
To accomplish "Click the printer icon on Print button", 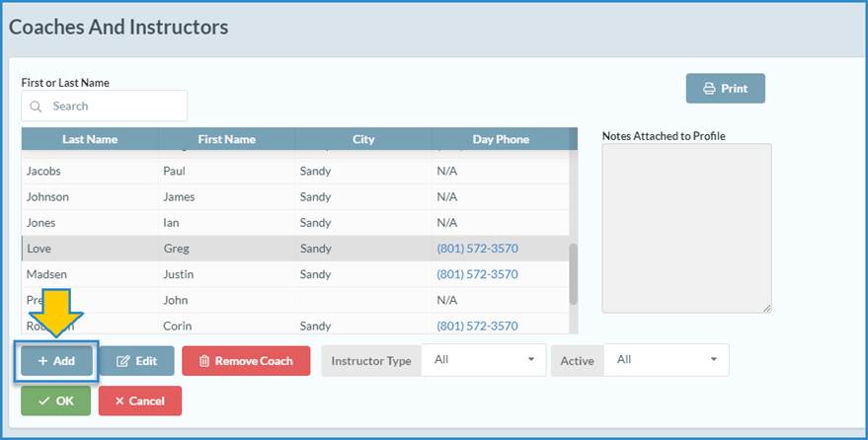I will pos(709,89).
